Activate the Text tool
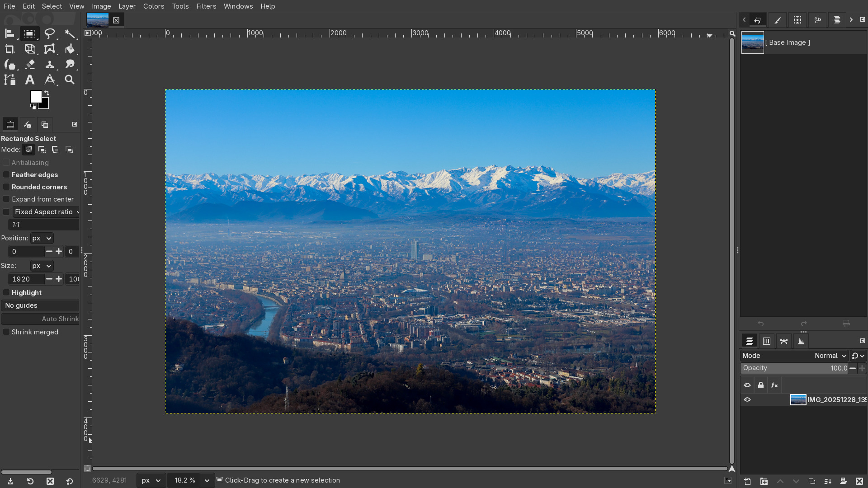Image resolution: width=868 pixels, height=488 pixels. point(30,80)
